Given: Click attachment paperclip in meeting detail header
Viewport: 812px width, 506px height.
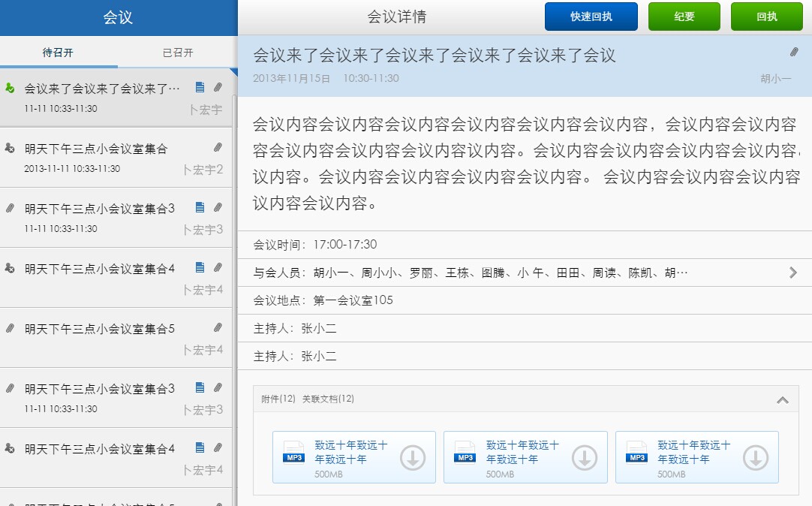Looking at the screenshot, I should pyautogui.click(x=794, y=52).
